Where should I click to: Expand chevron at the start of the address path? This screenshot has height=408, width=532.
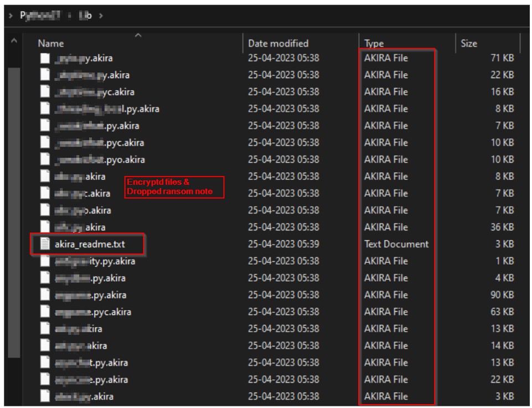(11, 16)
